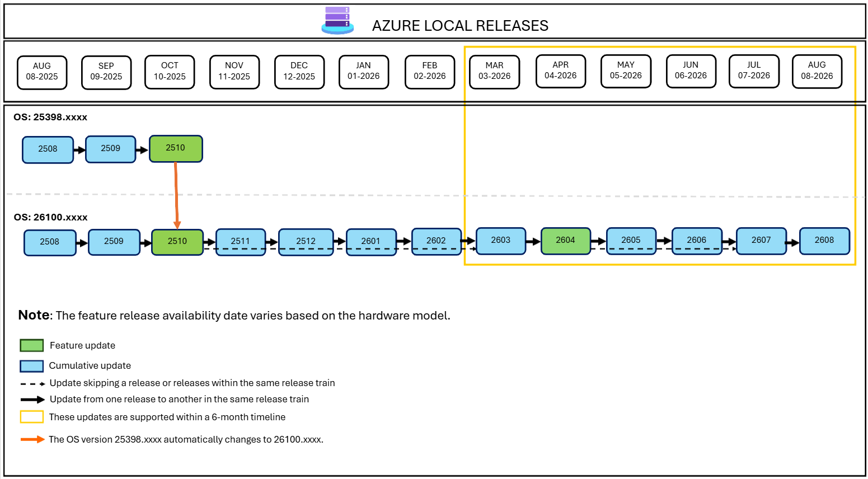Screen dimensions: 868x479
Task: Click the 2605 release box
Action: tap(631, 241)
